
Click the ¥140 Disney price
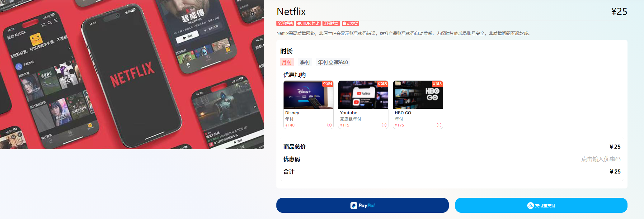tap(290, 125)
